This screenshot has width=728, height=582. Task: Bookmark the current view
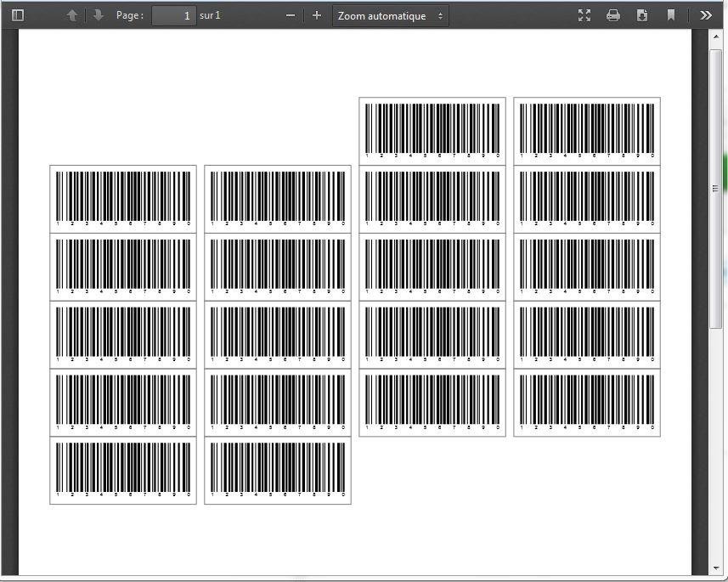[671, 14]
